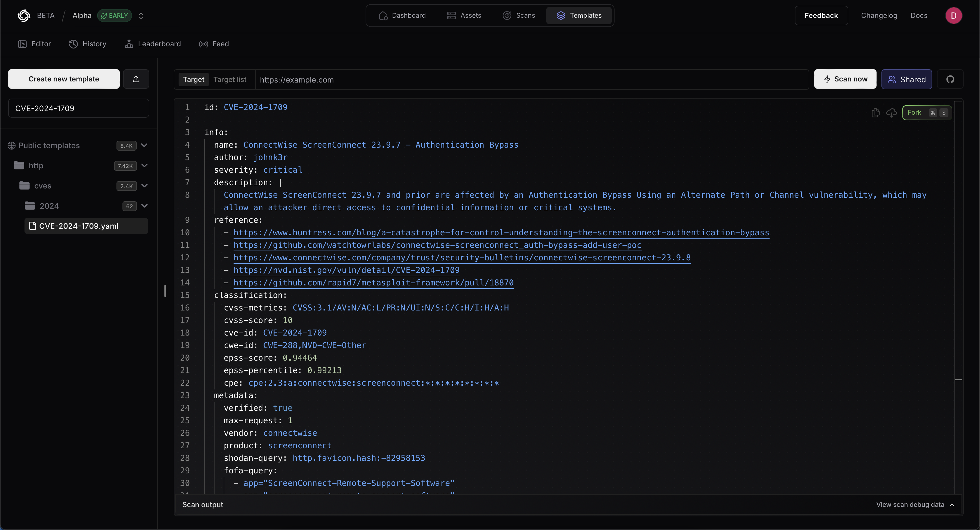Click the Scan now lightning icon

click(x=827, y=79)
